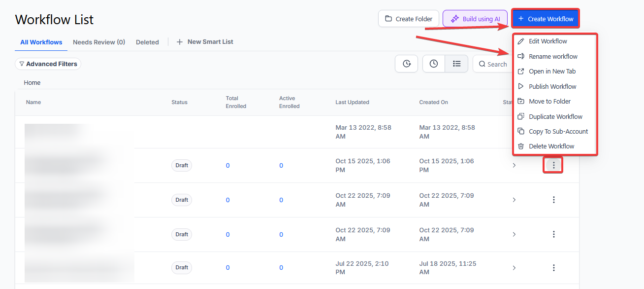Choose Delete Workflow option
Viewport: 644px width, 289px height.
tap(551, 146)
